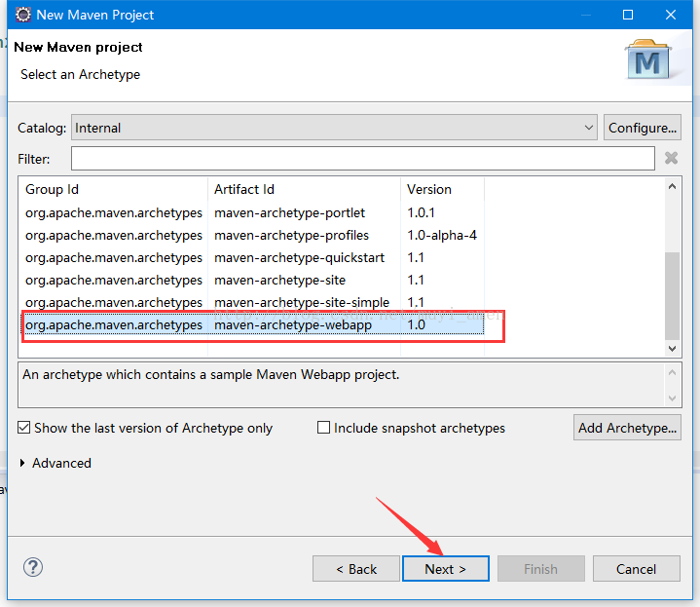Click the archetype list scrollbar down arrow
Image resolution: width=700 pixels, height=607 pixels.
672,348
